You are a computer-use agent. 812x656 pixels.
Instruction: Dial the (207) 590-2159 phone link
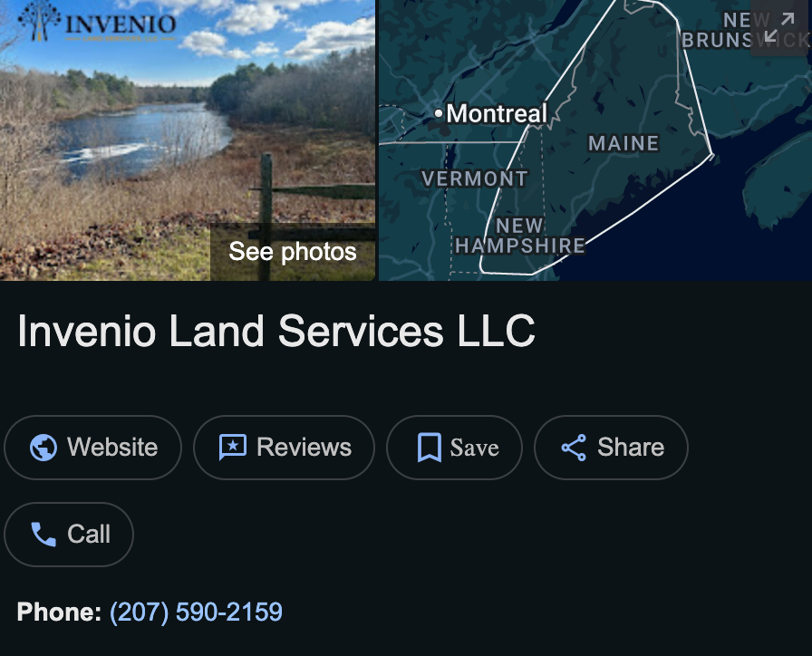[196, 612]
